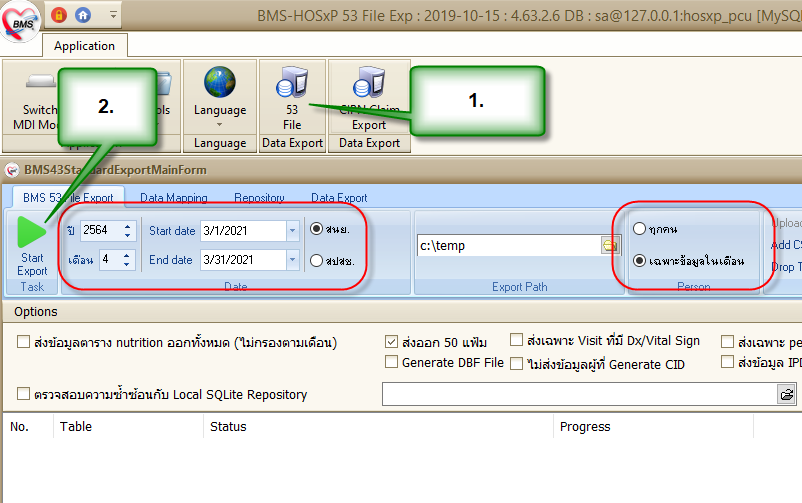Check ส่งเฉพาะ Visit ที่มี Dx/Vital Sign
This screenshot has width=802, height=503.
(517, 340)
